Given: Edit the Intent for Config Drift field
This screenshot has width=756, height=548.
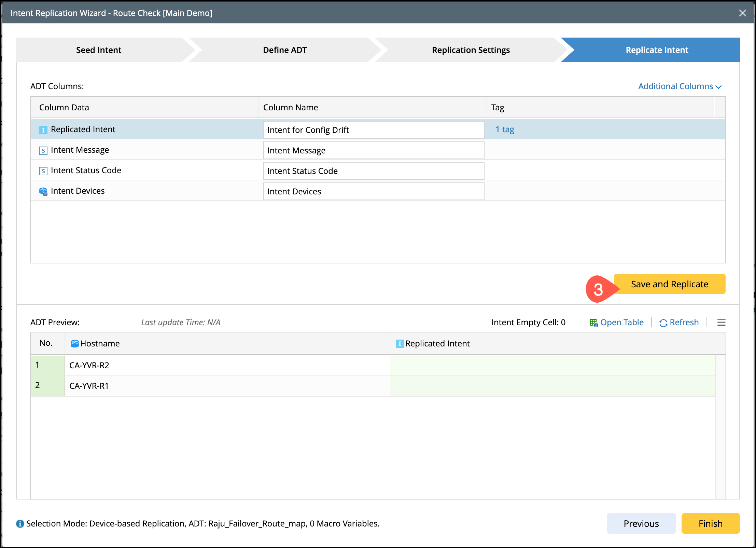Looking at the screenshot, I should tap(374, 130).
